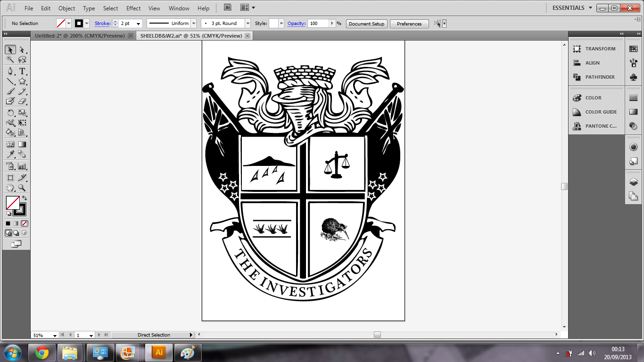Select the Hand tool
This screenshot has height=362, width=644.
coord(10,188)
